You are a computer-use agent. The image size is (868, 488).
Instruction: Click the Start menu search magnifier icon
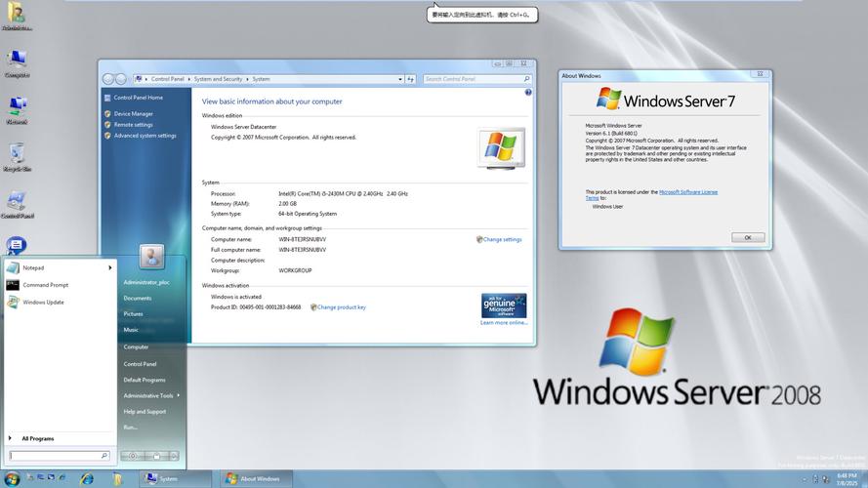tap(104, 456)
